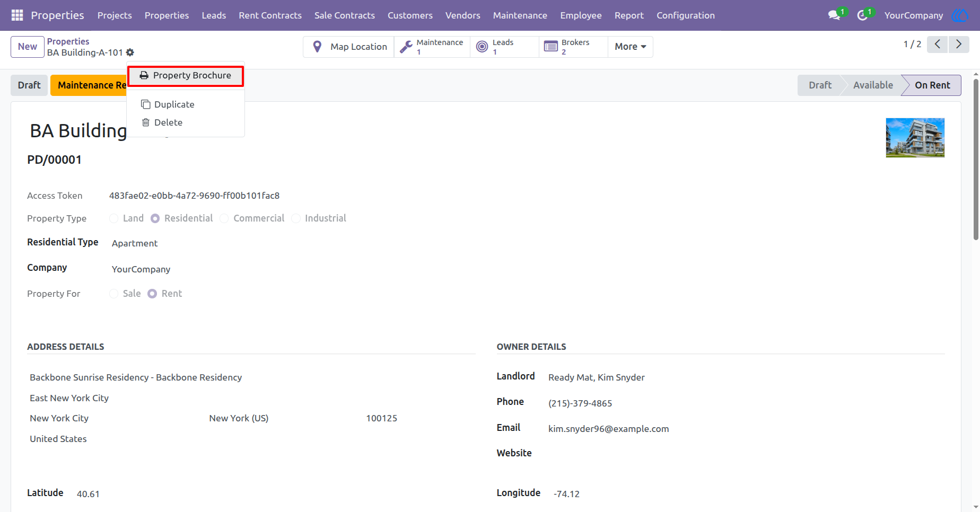Open the Configuration menu
Viewport: 980px width, 512px height.
click(x=686, y=15)
